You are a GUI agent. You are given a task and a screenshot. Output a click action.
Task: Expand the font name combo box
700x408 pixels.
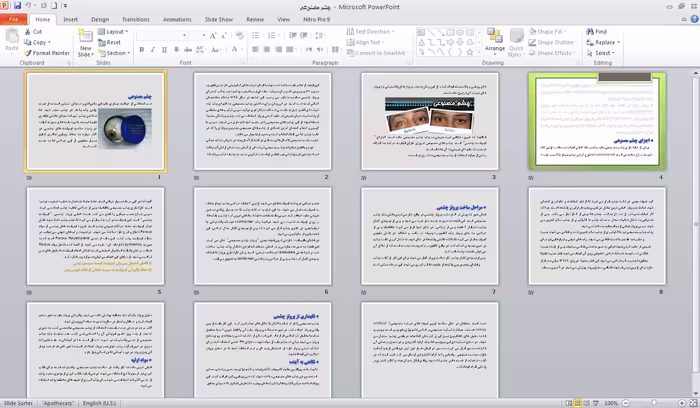184,35
